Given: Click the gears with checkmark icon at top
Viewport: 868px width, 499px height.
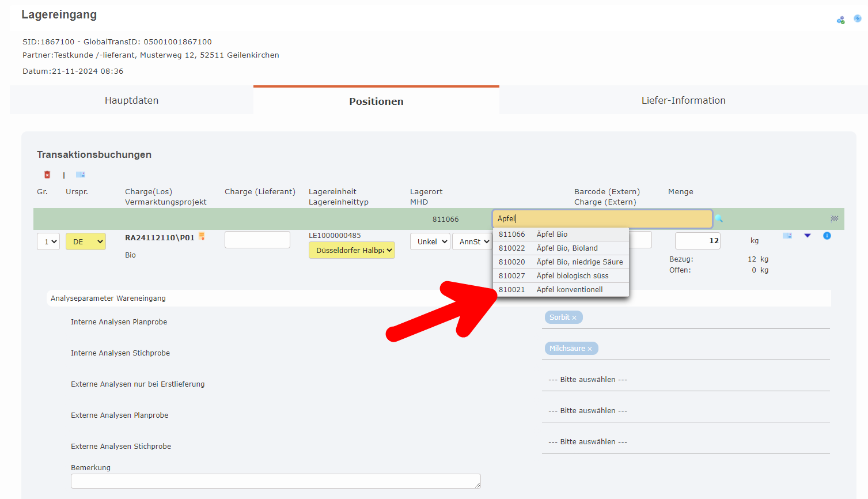Looking at the screenshot, I should point(841,20).
